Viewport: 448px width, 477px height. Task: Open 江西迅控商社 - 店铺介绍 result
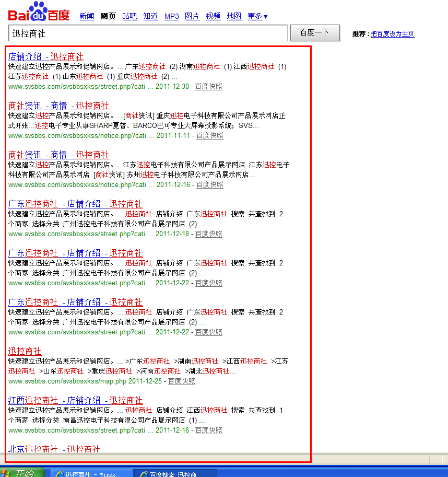tap(75, 400)
